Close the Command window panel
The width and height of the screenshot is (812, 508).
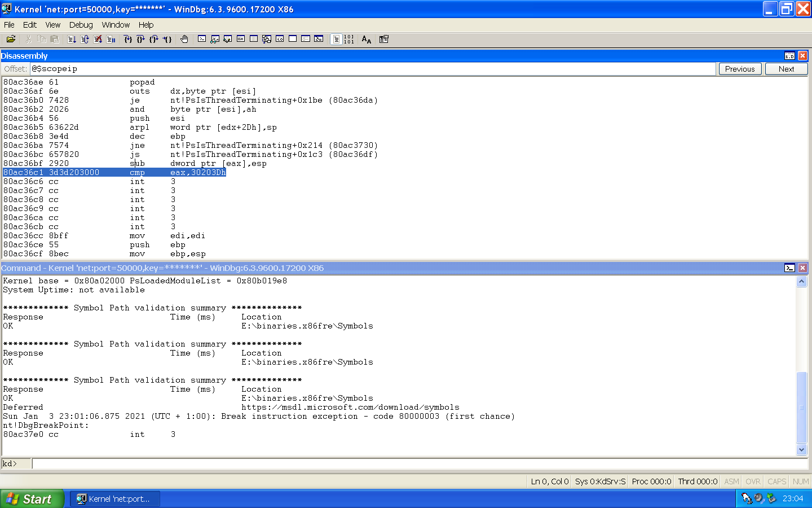click(x=802, y=268)
